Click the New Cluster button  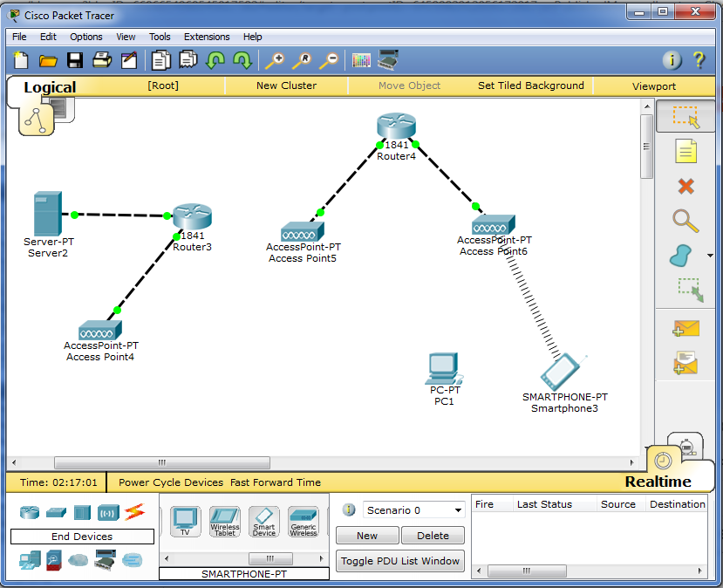click(286, 85)
